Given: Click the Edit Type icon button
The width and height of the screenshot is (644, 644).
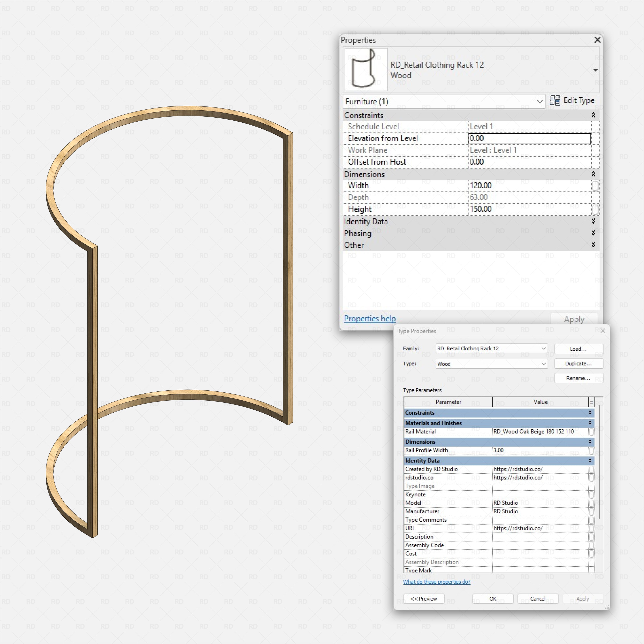Looking at the screenshot, I should [572, 101].
